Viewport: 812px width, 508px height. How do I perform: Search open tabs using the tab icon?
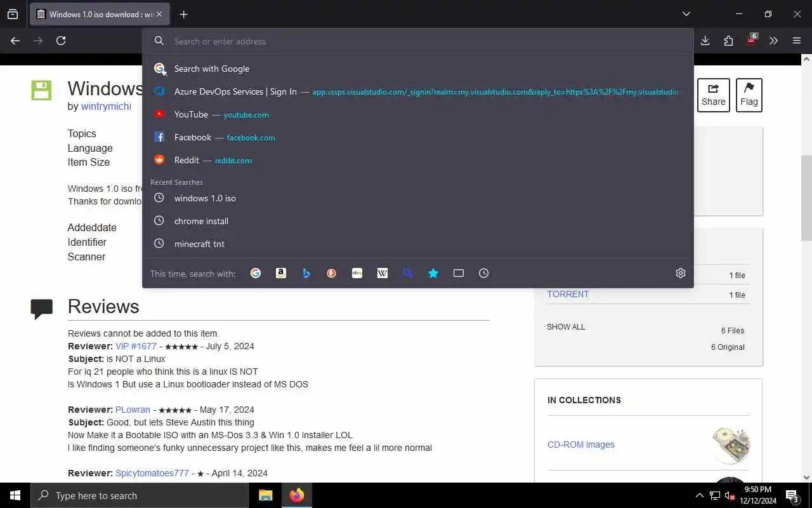point(459,273)
